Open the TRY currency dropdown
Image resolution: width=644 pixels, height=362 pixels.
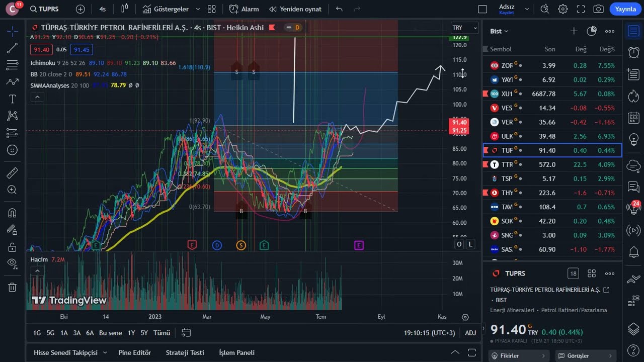(464, 28)
